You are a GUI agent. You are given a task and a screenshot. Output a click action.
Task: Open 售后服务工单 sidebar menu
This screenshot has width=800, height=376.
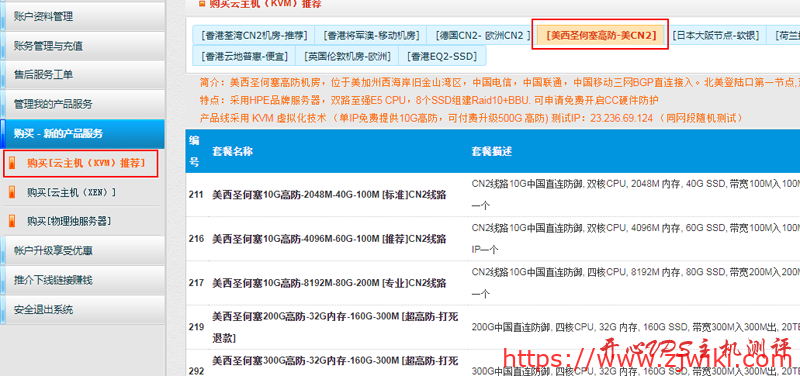click(82, 75)
